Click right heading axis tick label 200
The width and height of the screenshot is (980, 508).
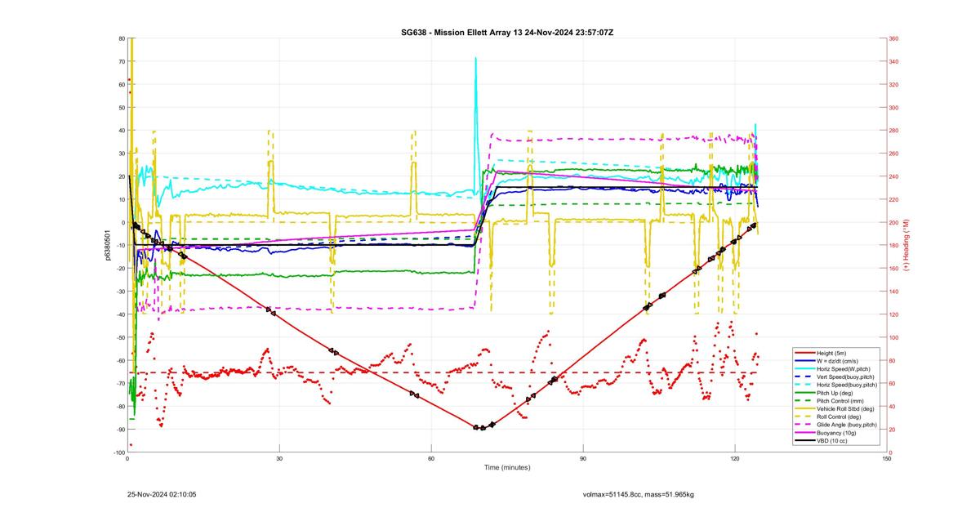[x=894, y=222]
